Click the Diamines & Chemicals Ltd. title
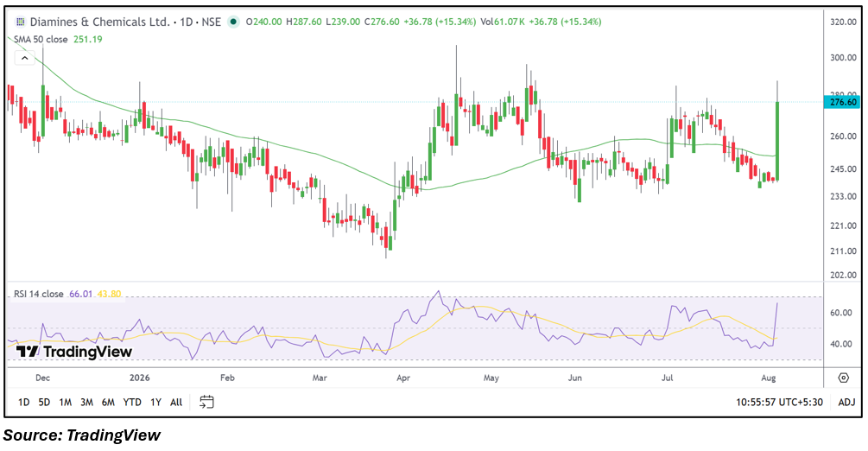The image size is (868, 451). pos(99,22)
